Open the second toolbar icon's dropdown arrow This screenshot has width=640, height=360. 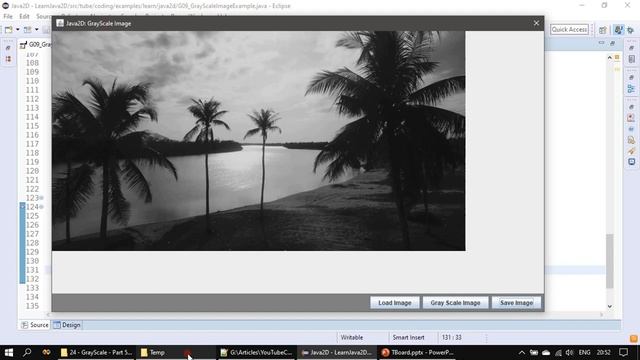(36, 29)
